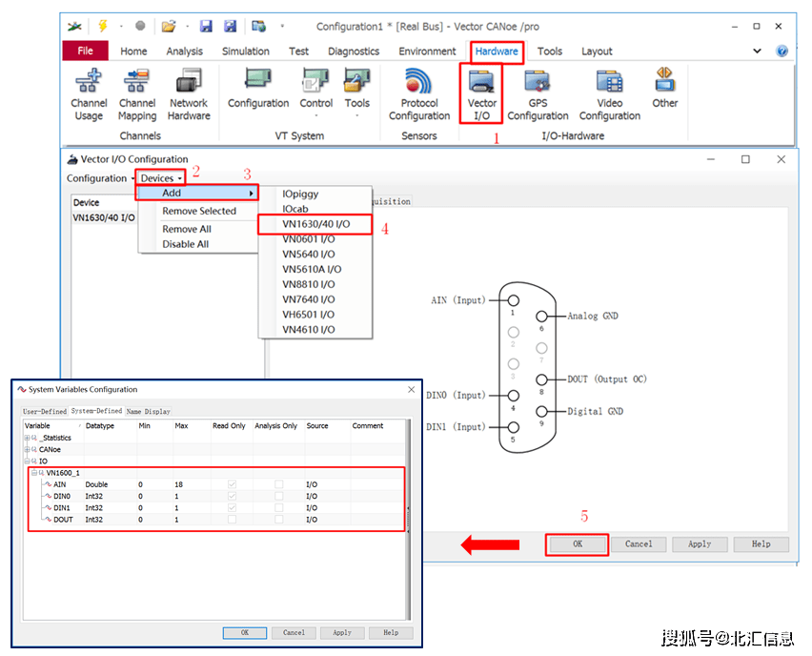Screen dimensions: 812x656
Task: Toggle Analysis Only checkbox for DIN0
Action: click(x=278, y=496)
